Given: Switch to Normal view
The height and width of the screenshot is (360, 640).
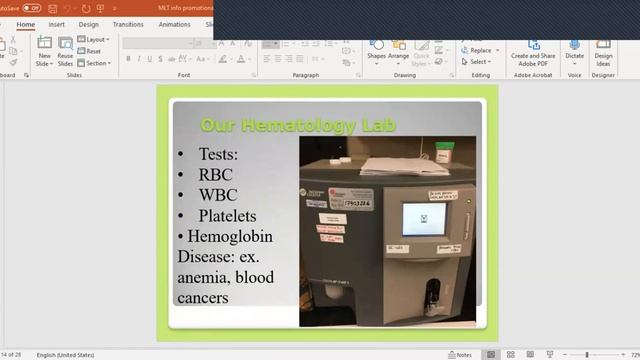Looking at the screenshot, I should [x=491, y=355].
